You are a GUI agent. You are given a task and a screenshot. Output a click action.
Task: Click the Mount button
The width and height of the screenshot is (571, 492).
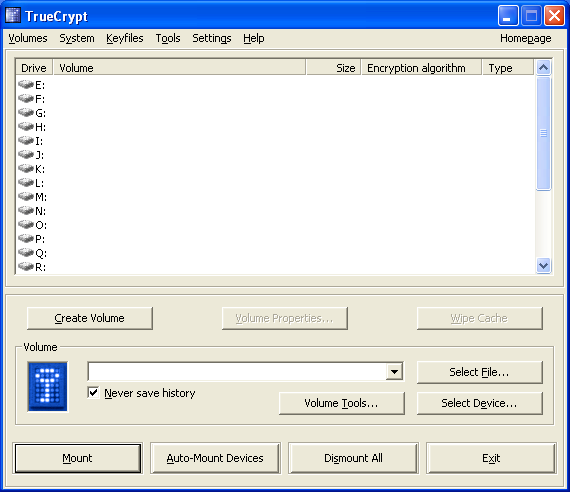[x=78, y=458]
